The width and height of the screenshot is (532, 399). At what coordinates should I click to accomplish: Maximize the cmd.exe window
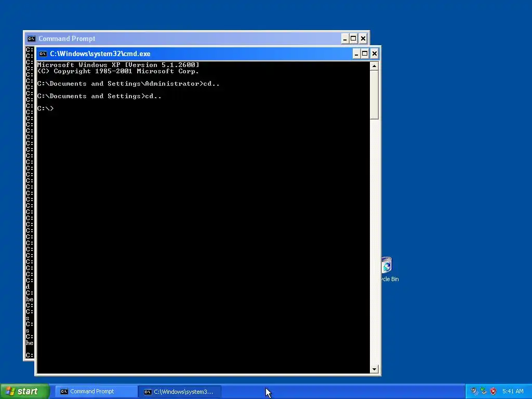[x=365, y=54]
